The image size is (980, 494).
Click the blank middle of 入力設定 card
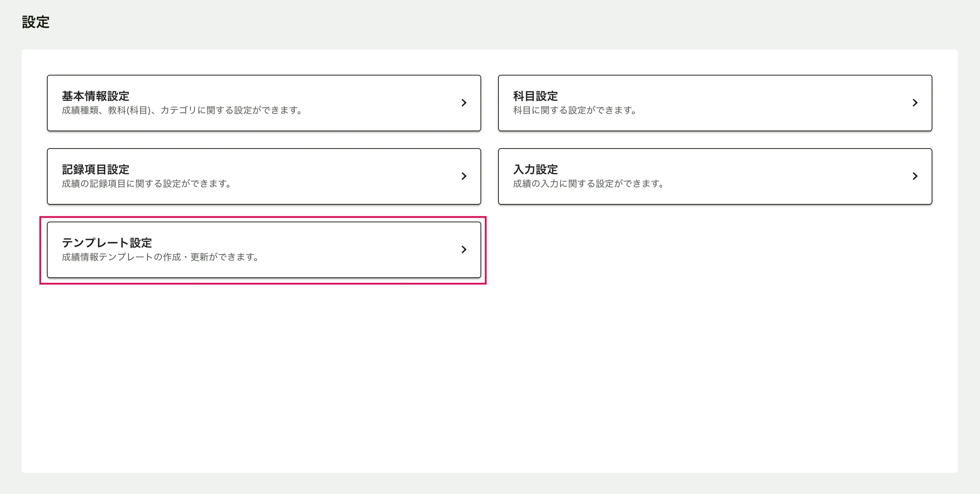780,176
